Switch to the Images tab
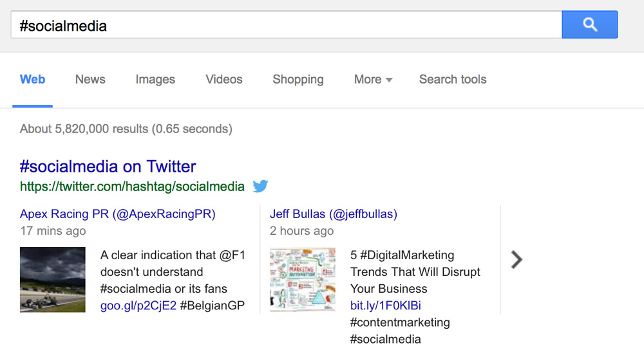644x357 pixels. click(155, 79)
